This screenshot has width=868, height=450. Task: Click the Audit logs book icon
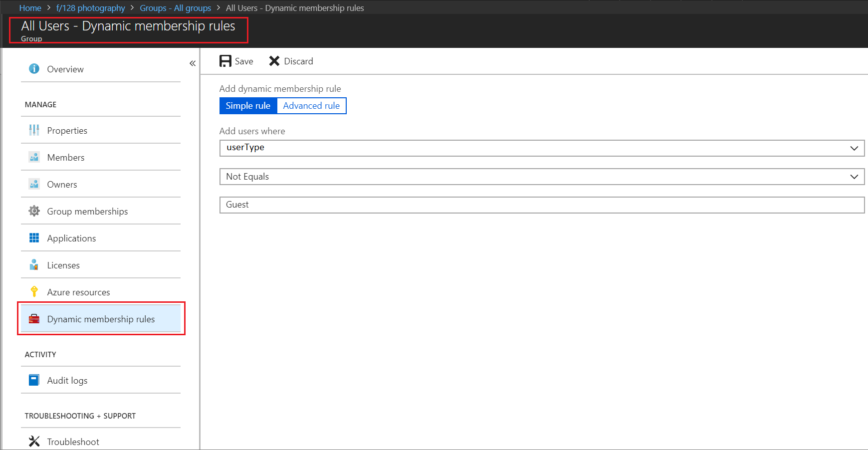(x=34, y=380)
